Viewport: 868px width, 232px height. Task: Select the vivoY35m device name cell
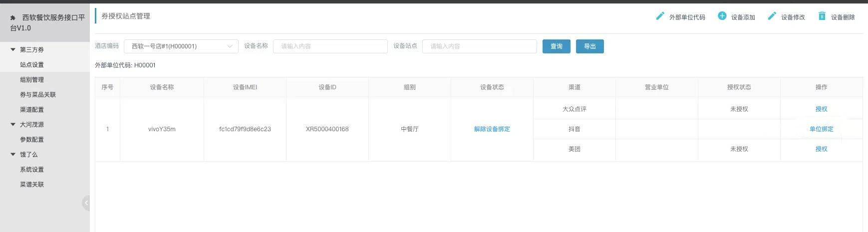coord(162,129)
